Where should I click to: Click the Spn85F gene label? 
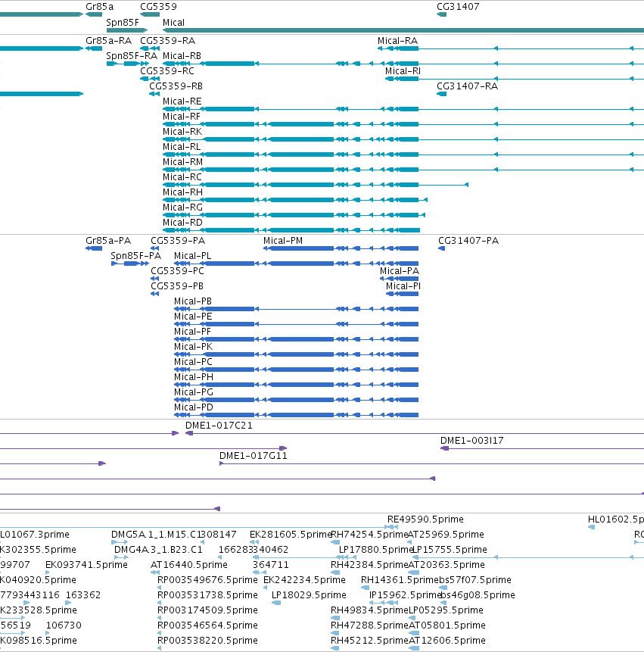point(123,23)
